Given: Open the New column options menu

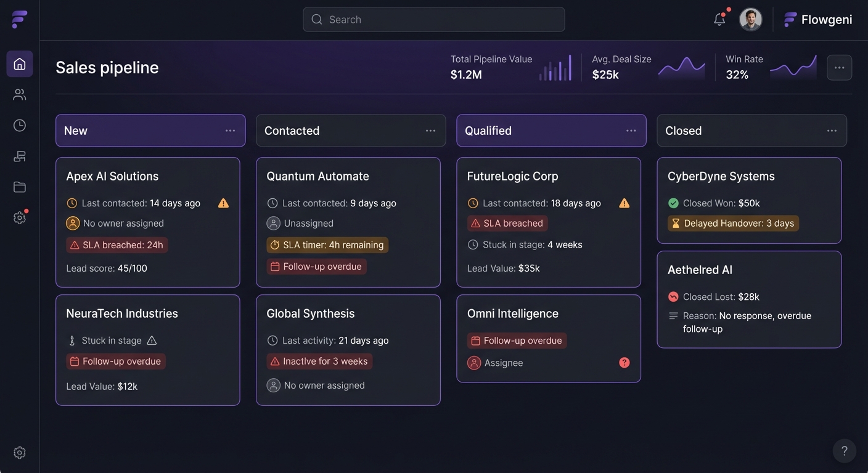Looking at the screenshot, I should 231,130.
